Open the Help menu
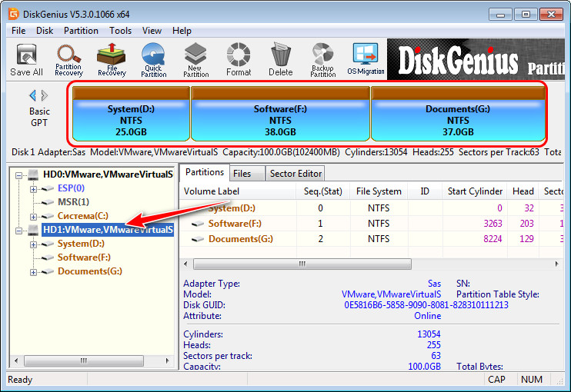The height and width of the screenshot is (392, 571). click(x=182, y=31)
